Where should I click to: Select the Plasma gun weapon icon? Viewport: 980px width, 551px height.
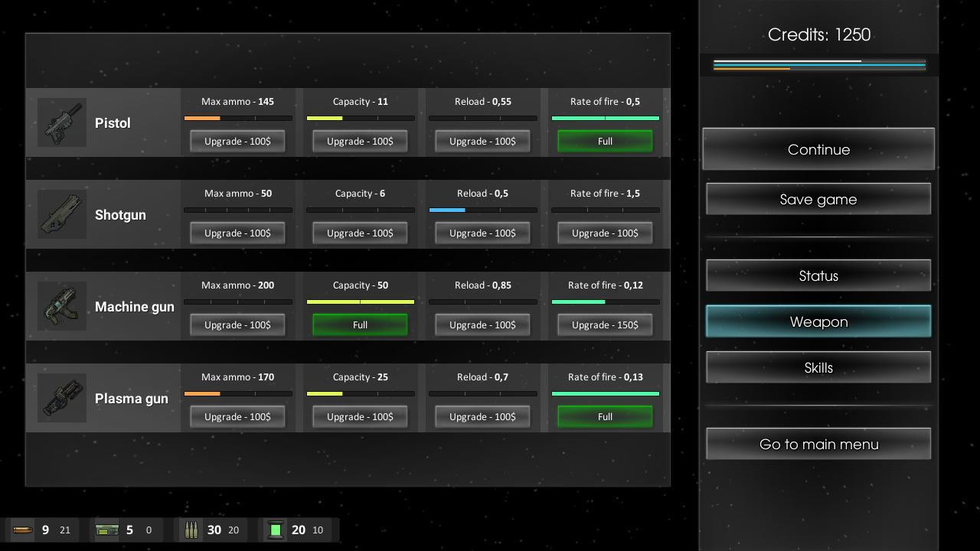61,398
